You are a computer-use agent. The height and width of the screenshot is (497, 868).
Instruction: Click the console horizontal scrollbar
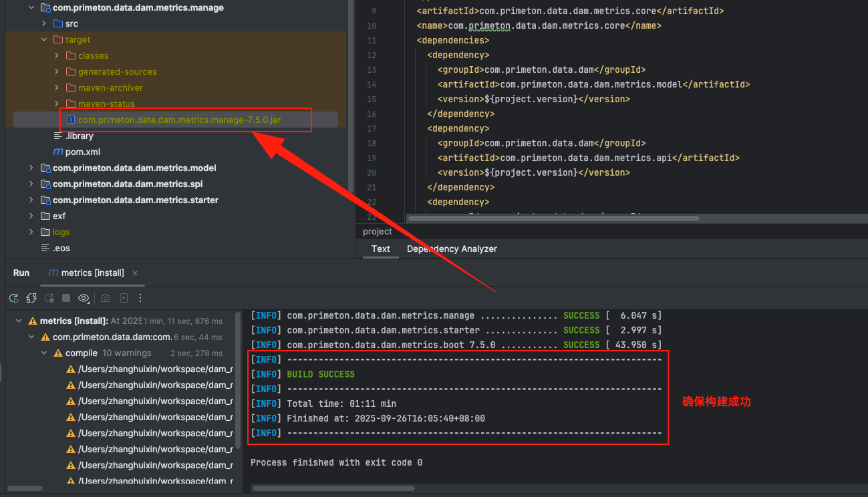[x=468, y=488]
